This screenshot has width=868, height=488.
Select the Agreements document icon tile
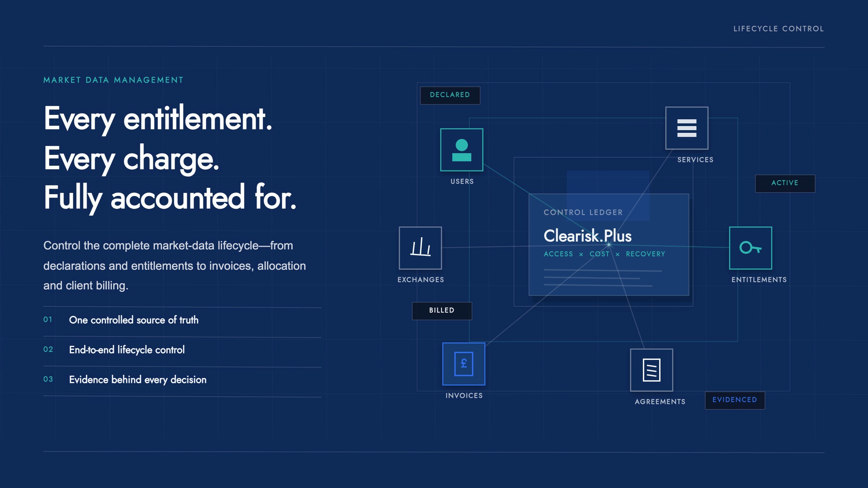click(x=651, y=370)
